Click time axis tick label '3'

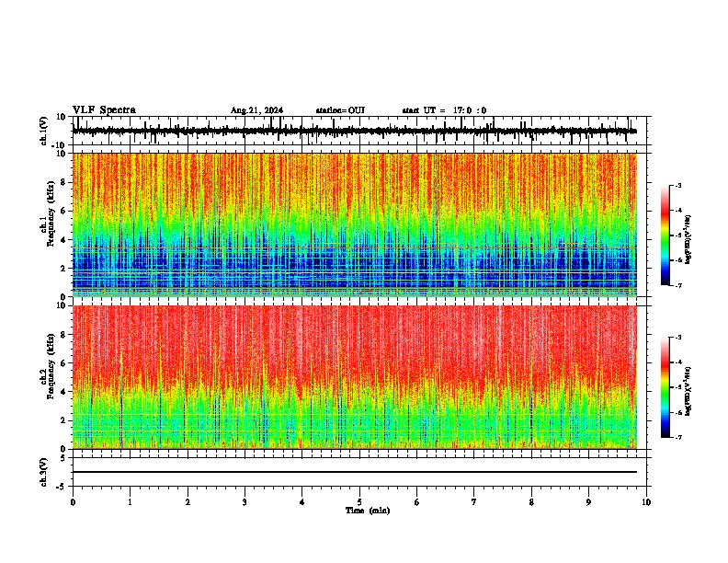(245, 502)
